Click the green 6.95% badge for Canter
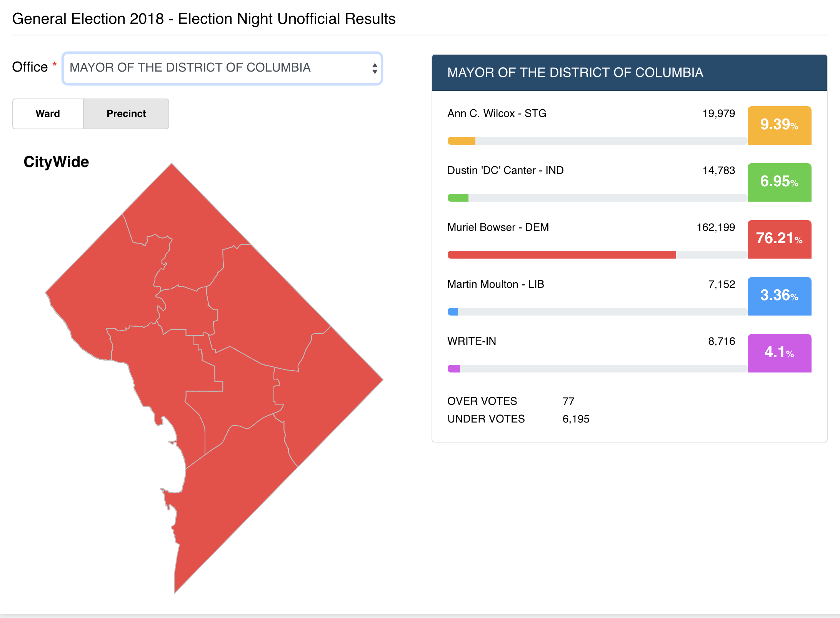The image size is (840, 618). tap(779, 182)
